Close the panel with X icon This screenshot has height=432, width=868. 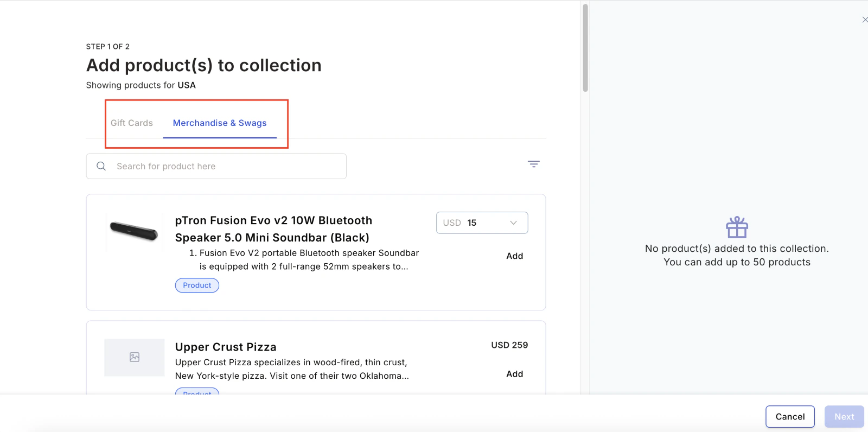click(x=865, y=20)
